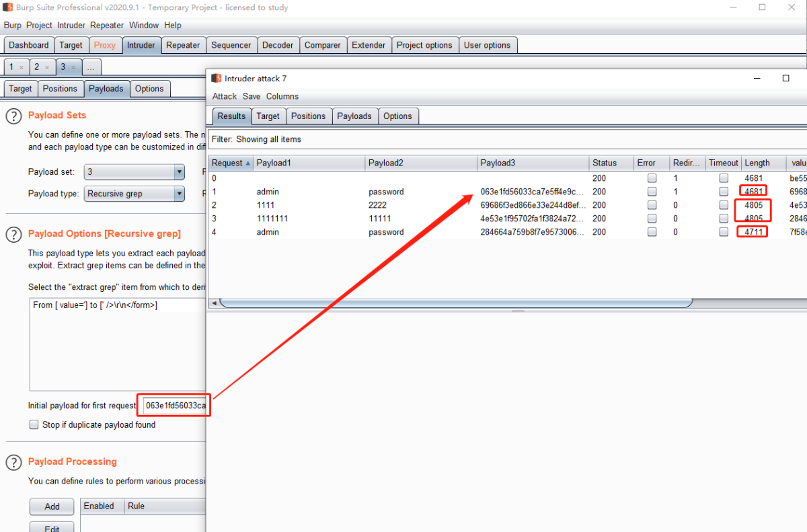Open Target tab in attack window
807x532 pixels.
click(268, 116)
